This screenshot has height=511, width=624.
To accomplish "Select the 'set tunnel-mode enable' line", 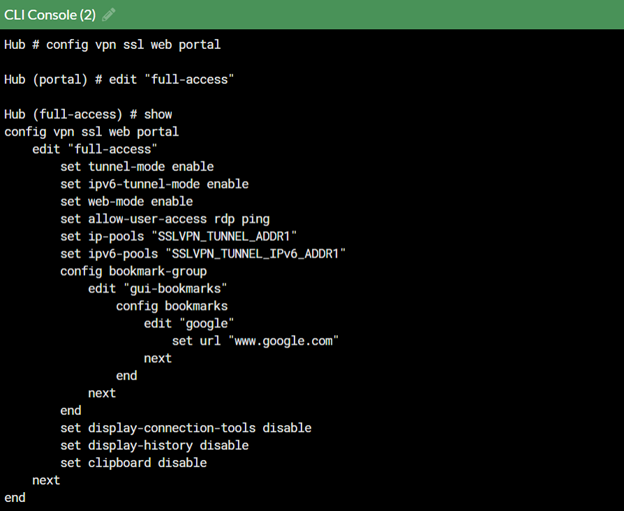I will (x=137, y=166).
